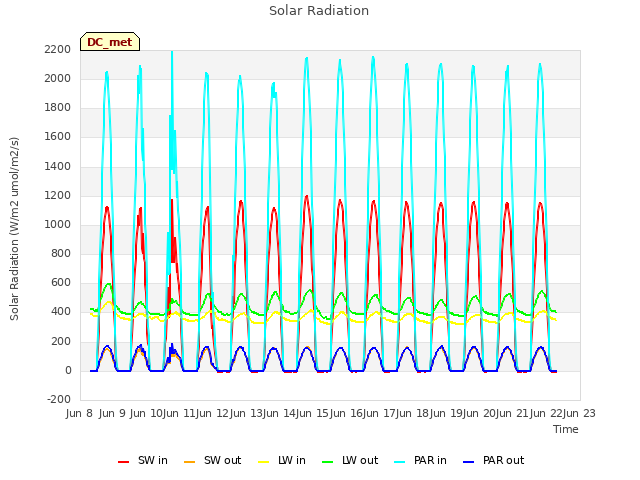Image resolution: width=640 pixels, height=480 pixels.
Task: Toggle the LW in legend entry
Action: pyautogui.click(x=282, y=460)
